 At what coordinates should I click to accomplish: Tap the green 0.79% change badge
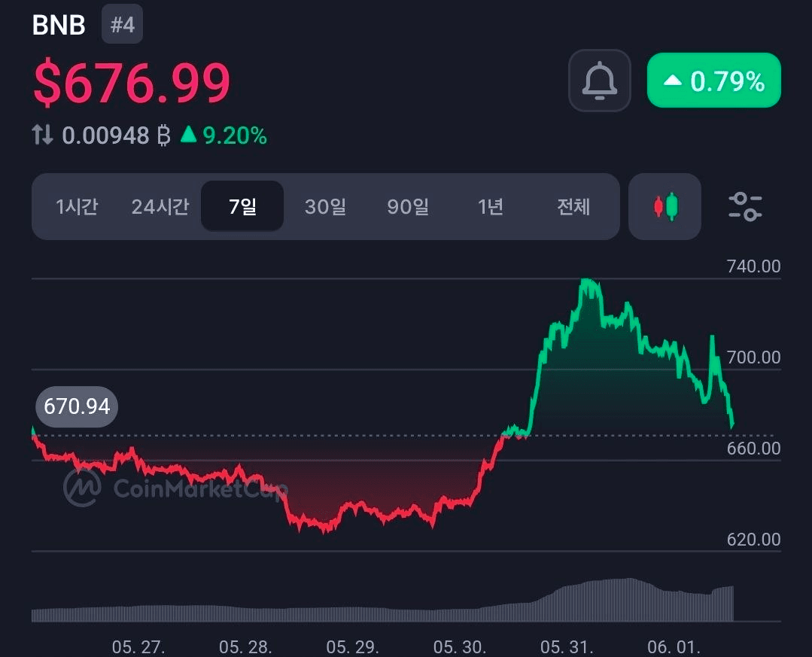pos(713,81)
